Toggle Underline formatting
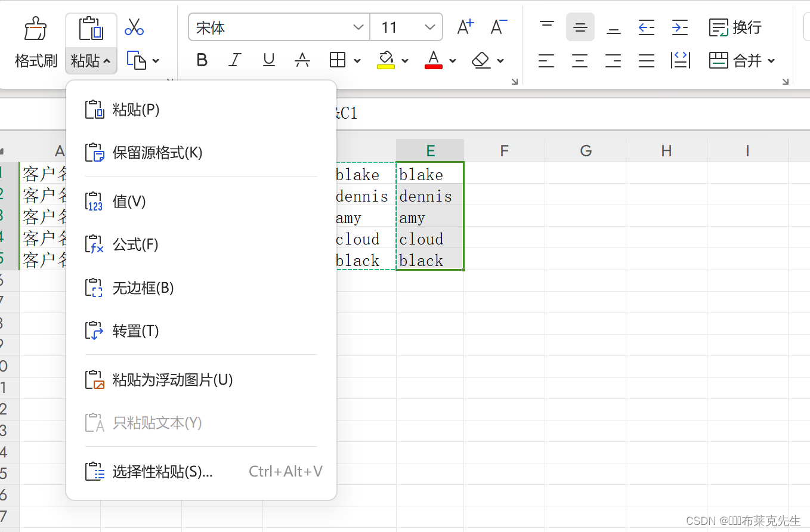Image resolution: width=810 pixels, height=532 pixels. click(269, 60)
